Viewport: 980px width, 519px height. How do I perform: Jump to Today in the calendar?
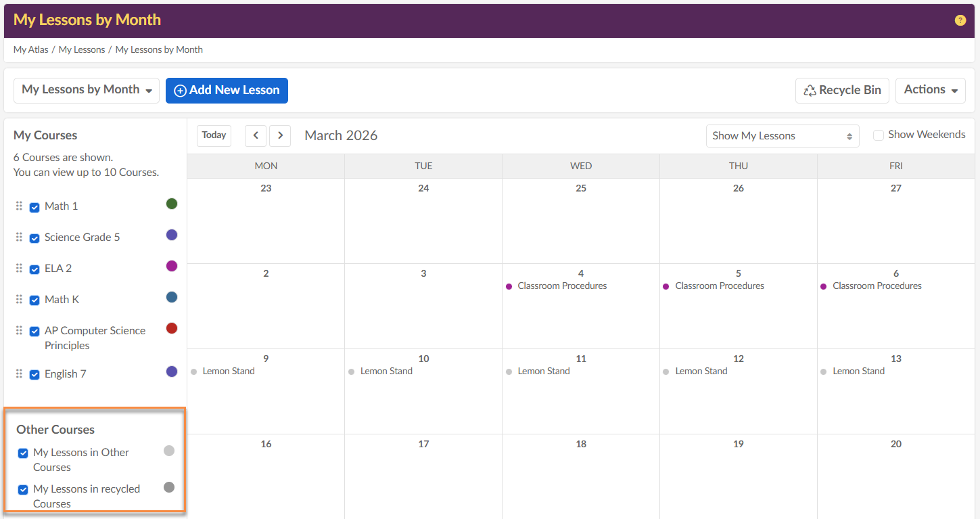[214, 135]
